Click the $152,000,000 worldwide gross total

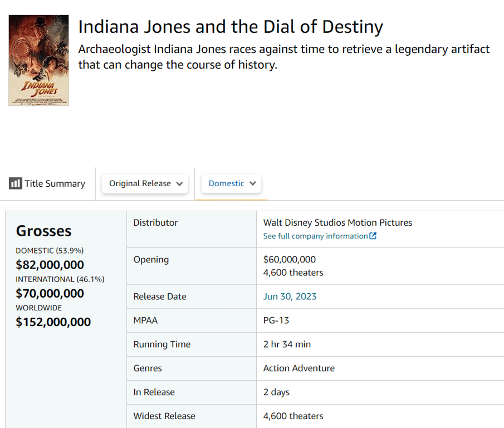click(53, 322)
